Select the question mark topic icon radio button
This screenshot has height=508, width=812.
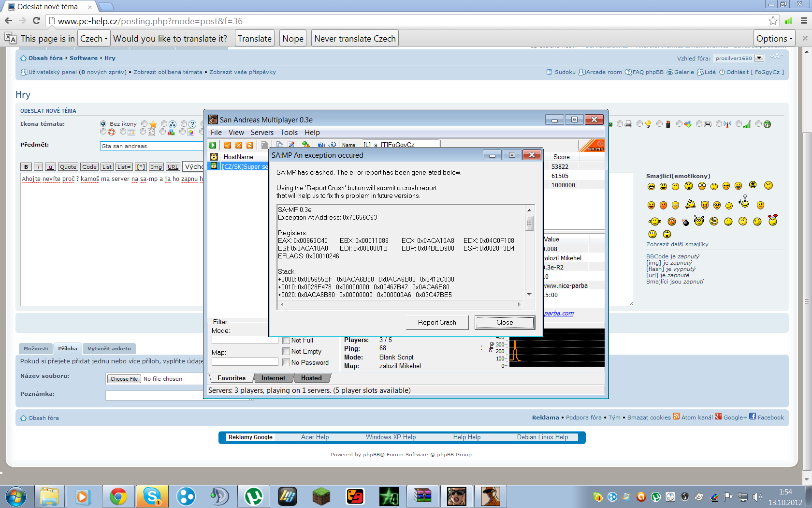(184, 124)
